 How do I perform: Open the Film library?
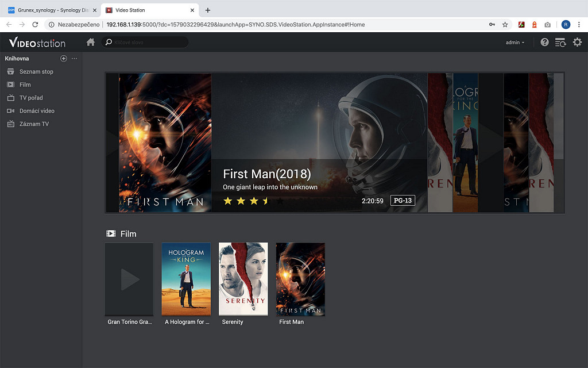click(25, 85)
